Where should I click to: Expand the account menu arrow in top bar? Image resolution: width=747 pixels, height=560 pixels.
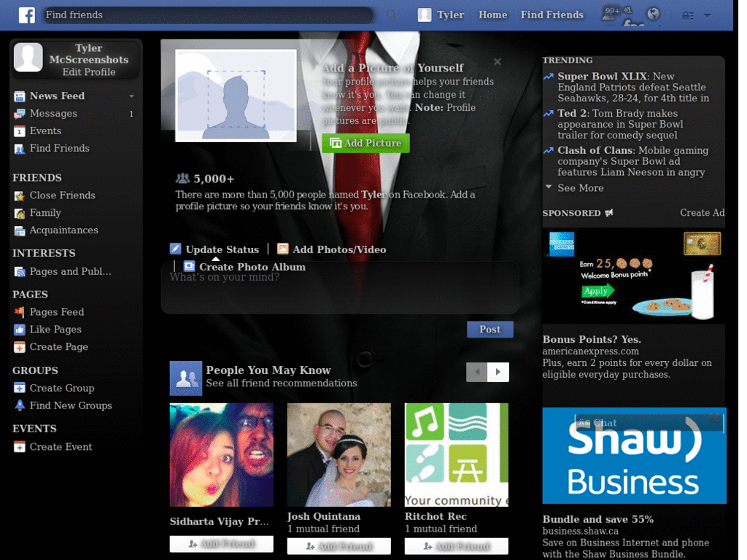tap(708, 16)
